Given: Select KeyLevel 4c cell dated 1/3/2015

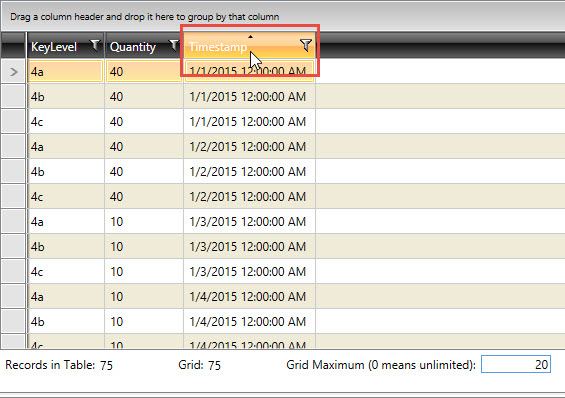Looking at the screenshot, I should point(66,271).
